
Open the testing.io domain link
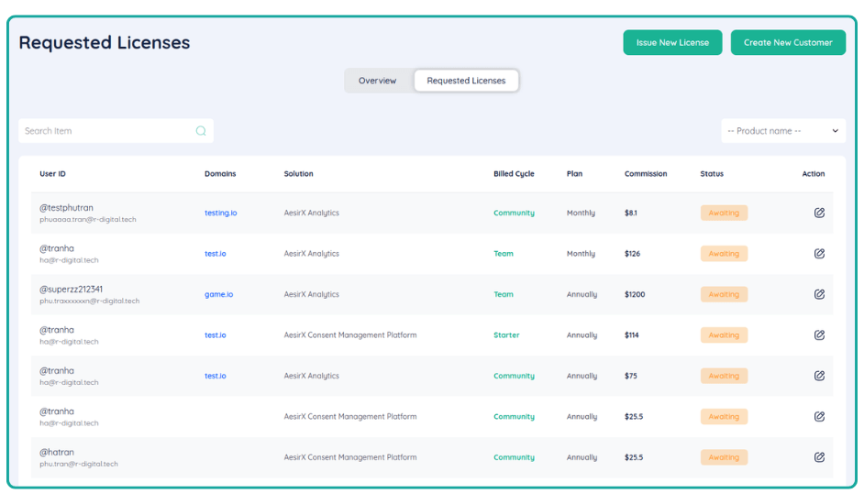220,213
